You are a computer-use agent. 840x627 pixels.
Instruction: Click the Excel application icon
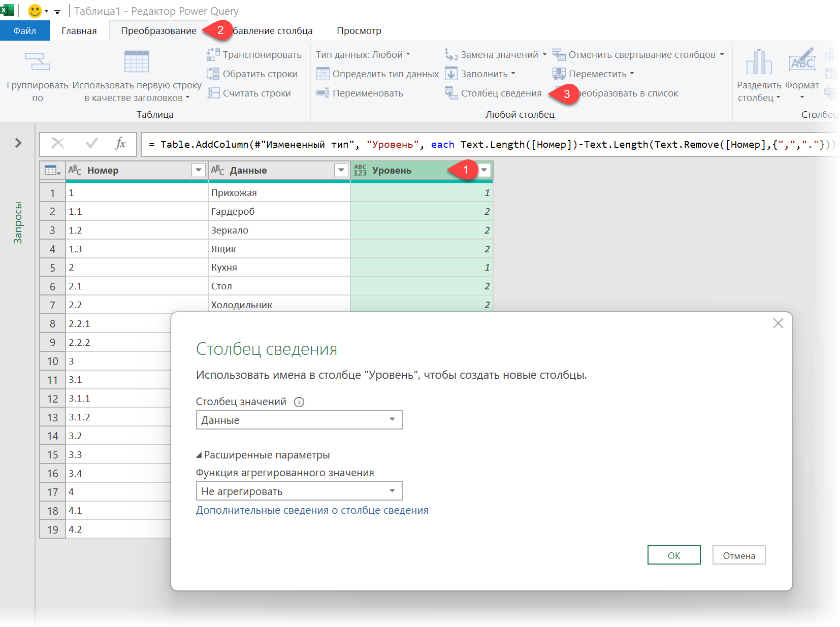[7, 10]
